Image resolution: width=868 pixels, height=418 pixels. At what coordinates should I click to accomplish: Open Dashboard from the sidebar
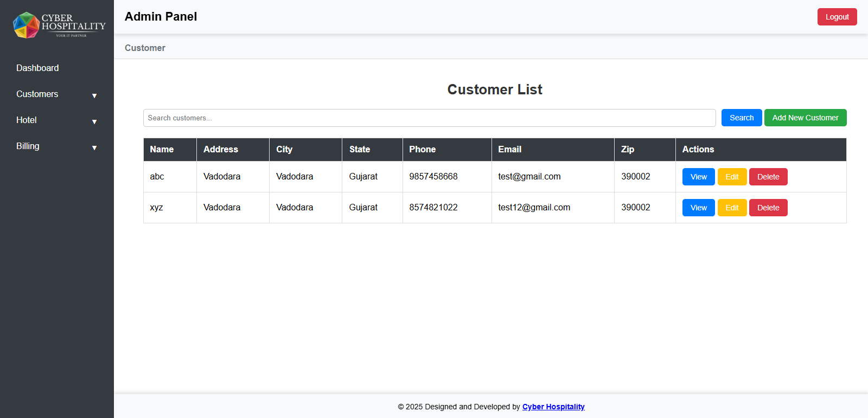point(37,68)
